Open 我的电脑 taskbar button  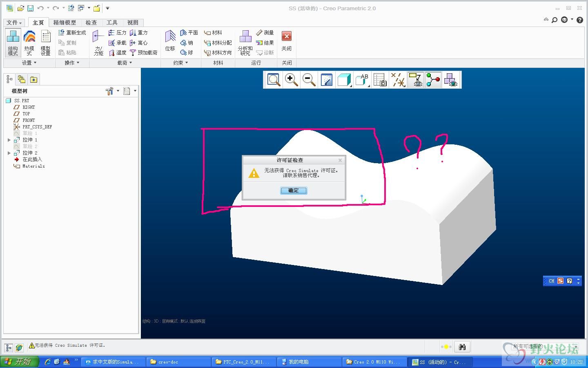(309, 362)
